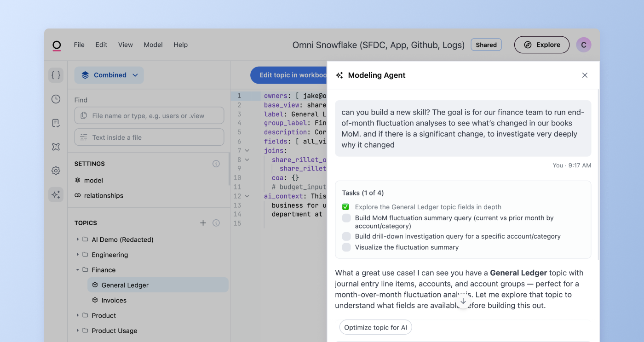The image size is (644, 342).
Task: Click the '# budget_input' comment line
Action: (x=299, y=187)
